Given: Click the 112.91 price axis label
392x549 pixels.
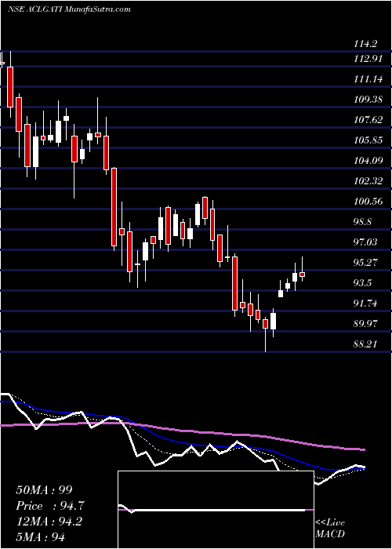Looking at the screenshot, I should [368, 59].
